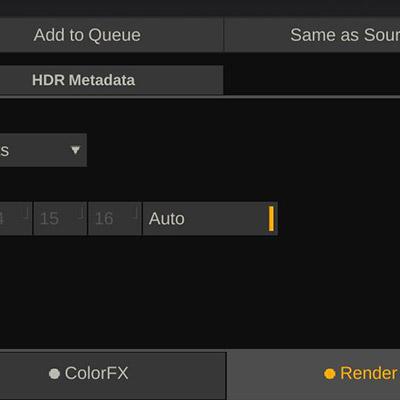Expand the dropdown via its white arrow
The image size is (400, 400).
[76, 150]
